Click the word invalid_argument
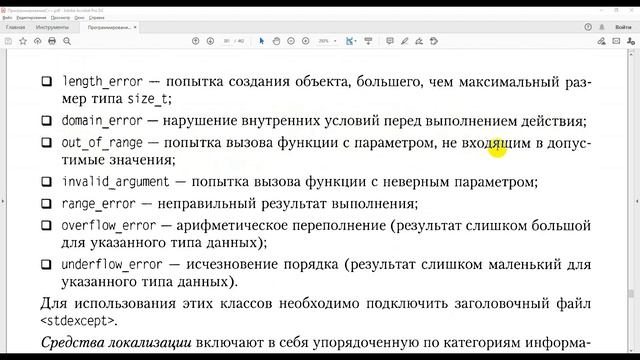Image resolution: width=640 pixels, height=360 pixels. tap(116, 182)
